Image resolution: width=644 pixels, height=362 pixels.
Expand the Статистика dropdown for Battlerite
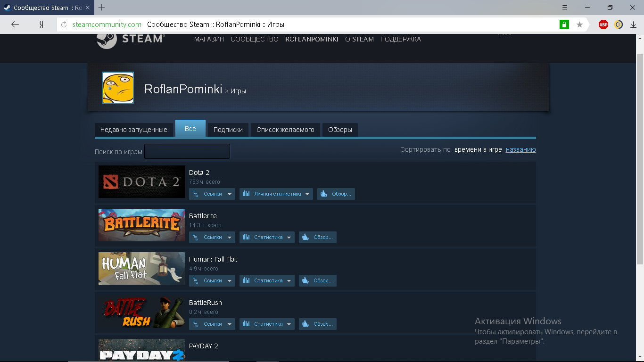pyautogui.click(x=267, y=237)
